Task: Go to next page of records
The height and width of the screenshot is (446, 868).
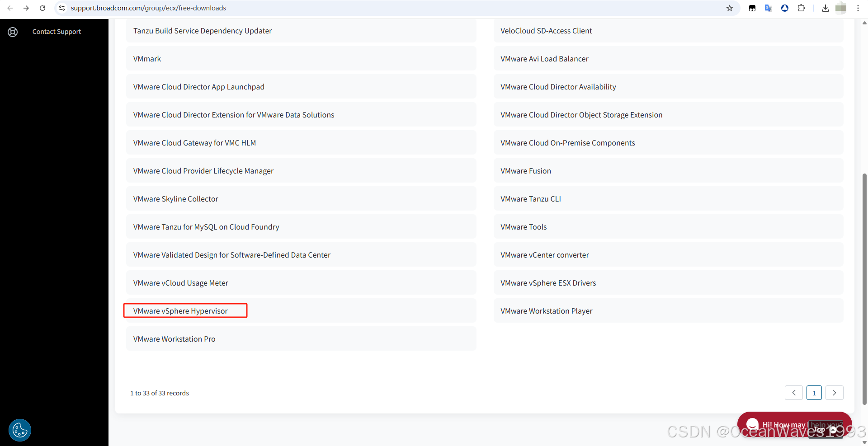Action: pyautogui.click(x=835, y=393)
